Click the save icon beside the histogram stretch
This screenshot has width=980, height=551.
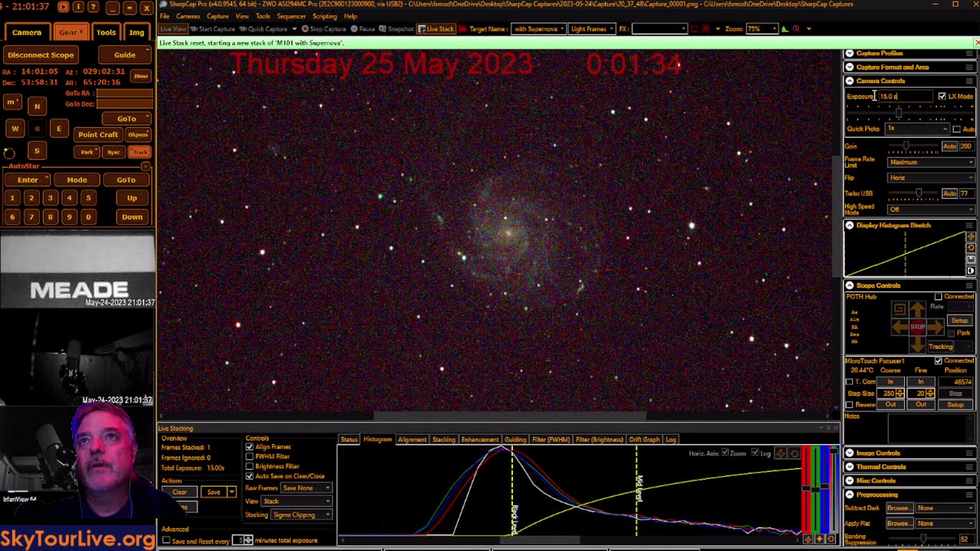pyautogui.click(x=971, y=259)
